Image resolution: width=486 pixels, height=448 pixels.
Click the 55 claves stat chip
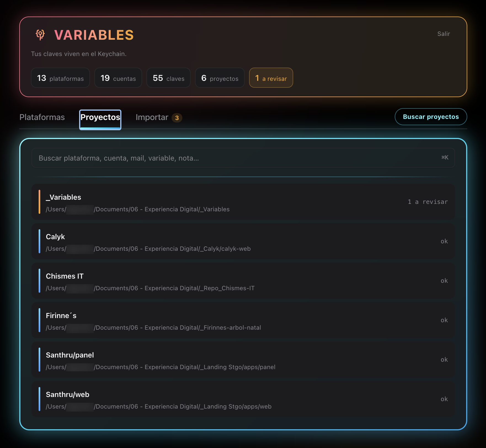point(169,78)
